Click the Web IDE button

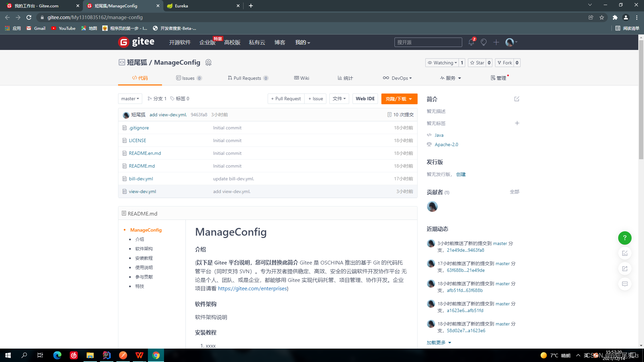click(365, 99)
